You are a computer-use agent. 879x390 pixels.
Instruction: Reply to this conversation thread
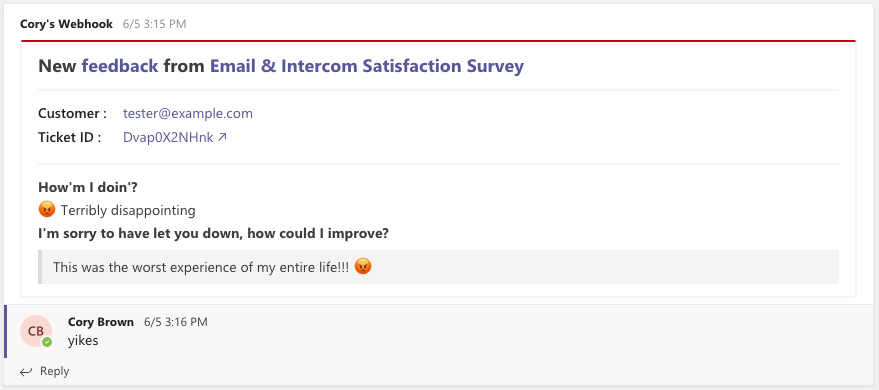pyautogui.click(x=44, y=372)
